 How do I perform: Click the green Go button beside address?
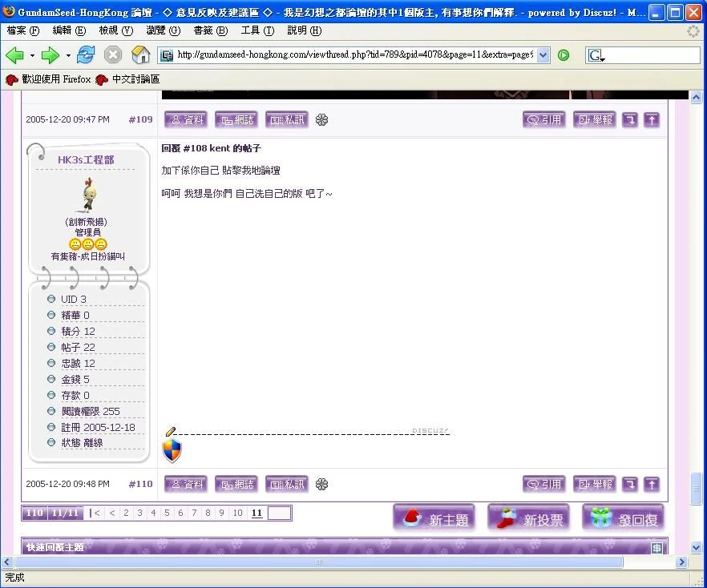[564, 55]
